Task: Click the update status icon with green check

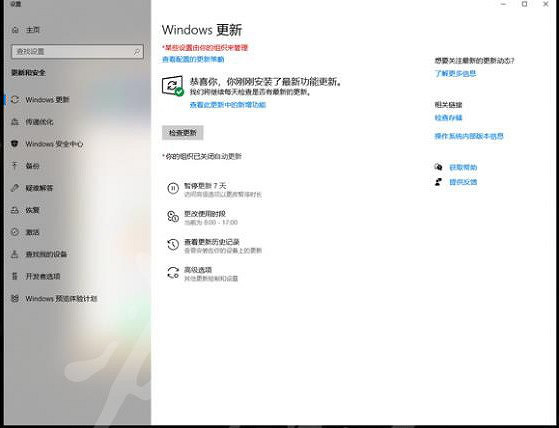Action: [173, 86]
